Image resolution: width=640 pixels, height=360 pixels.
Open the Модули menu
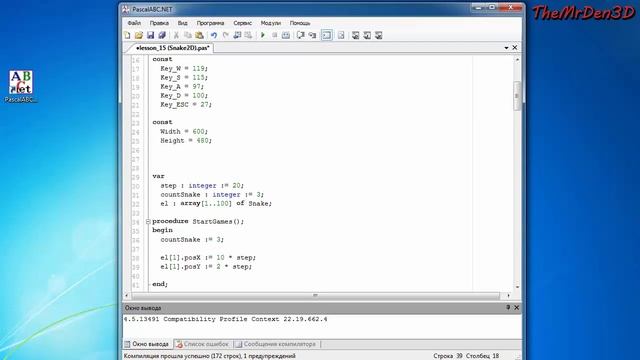tap(271, 23)
